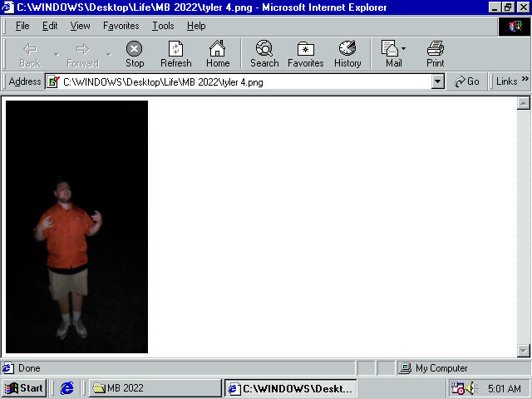
Task: Minimize the Internet Explorer window
Action: (495, 7)
